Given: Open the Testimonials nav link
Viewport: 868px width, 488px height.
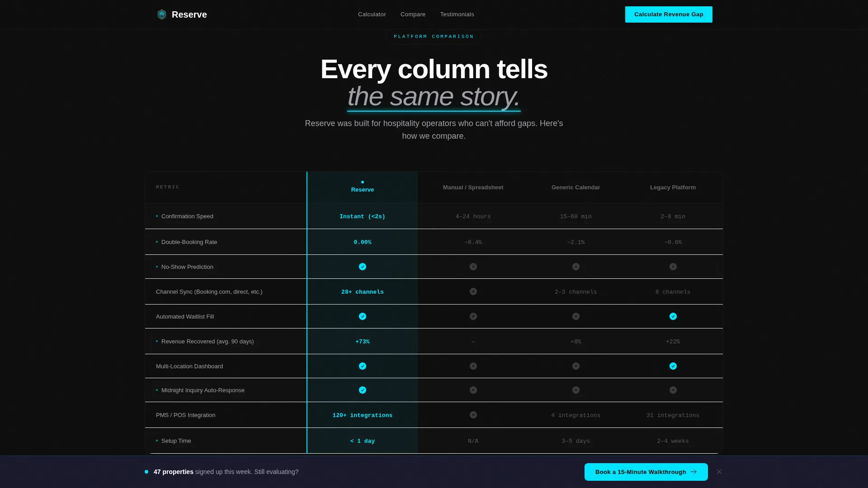Looking at the screenshot, I should click(x=457, y=14).
